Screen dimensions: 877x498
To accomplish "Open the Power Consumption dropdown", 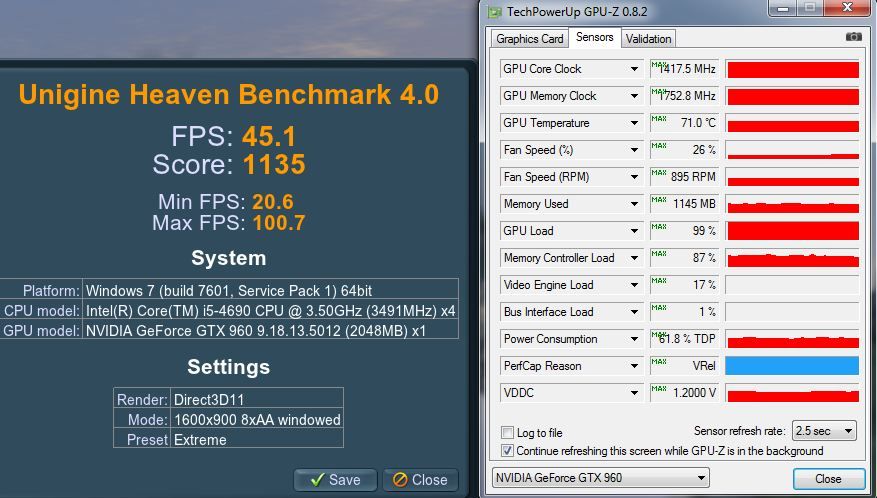I will click(634, 339).
